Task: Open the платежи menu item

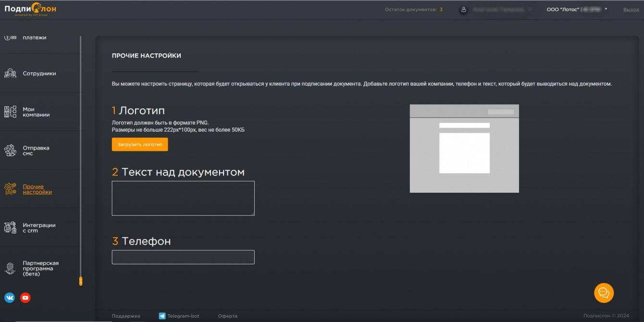Action: [35, 37]
